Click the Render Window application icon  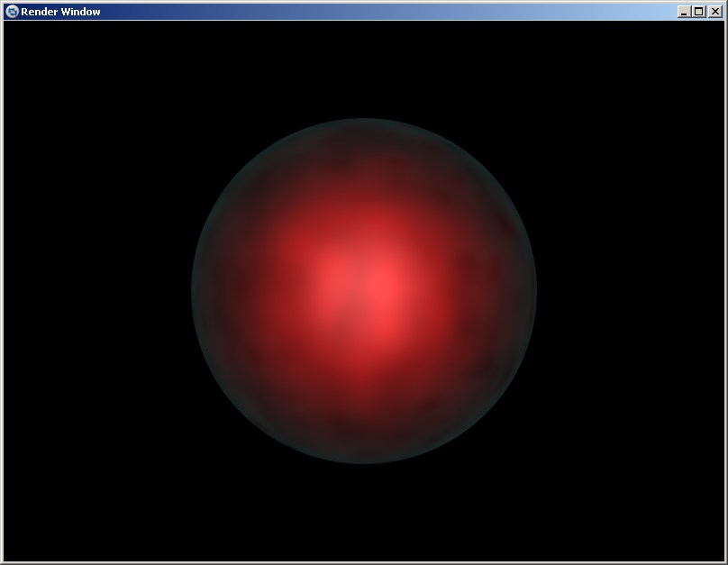coord(12,12)
